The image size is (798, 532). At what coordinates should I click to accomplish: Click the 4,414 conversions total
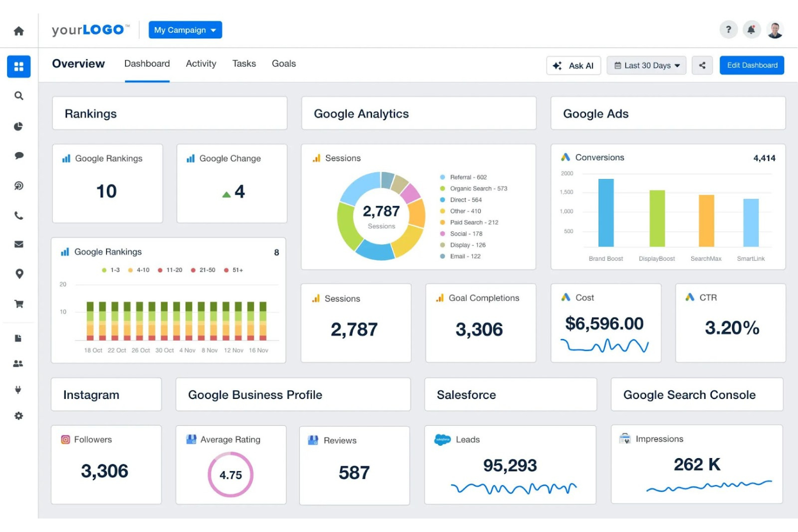pos(765,158)
